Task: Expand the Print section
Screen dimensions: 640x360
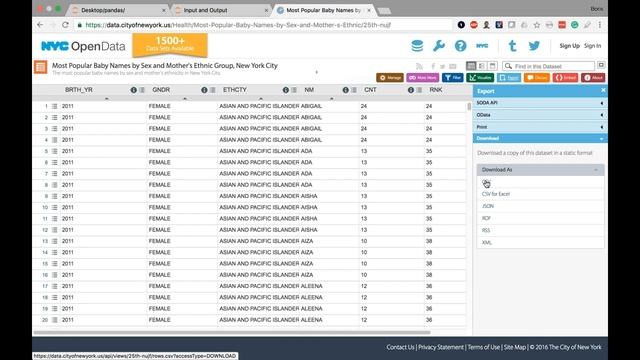Action: 540,127
